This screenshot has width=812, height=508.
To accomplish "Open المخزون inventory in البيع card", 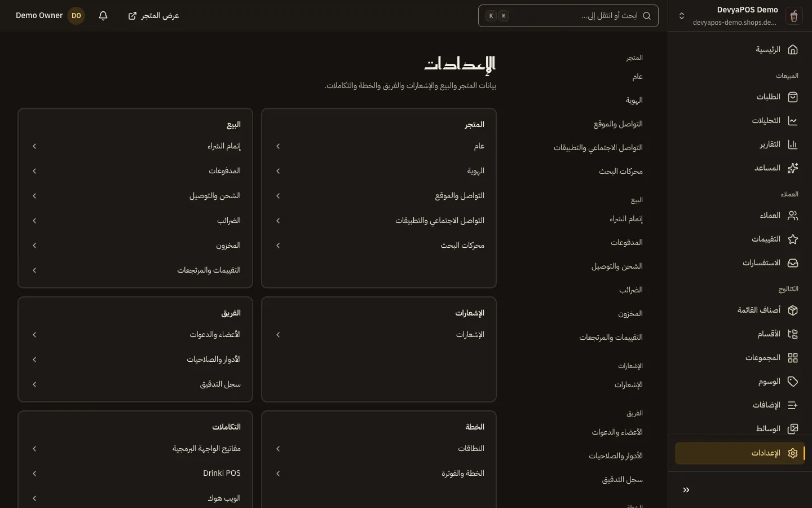I will coord(135,246).
